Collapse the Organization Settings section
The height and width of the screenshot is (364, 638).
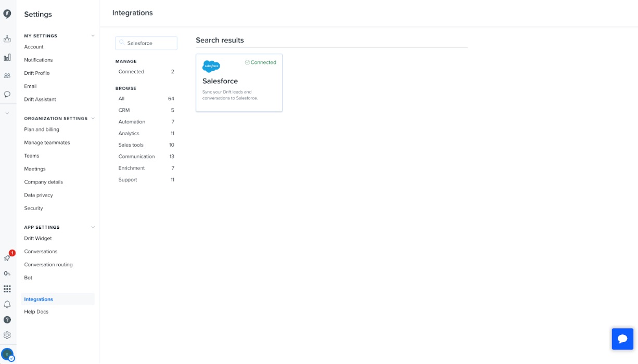click(93, 118)
